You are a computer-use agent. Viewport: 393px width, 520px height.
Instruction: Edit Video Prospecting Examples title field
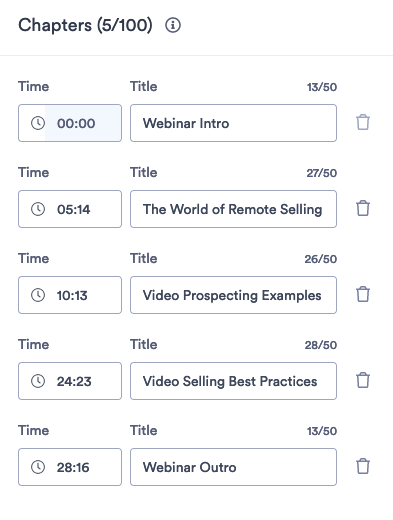coord(233,295)
